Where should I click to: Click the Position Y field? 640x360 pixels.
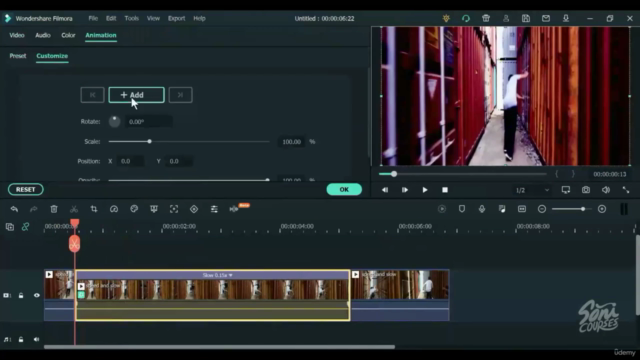click(179, 161)
